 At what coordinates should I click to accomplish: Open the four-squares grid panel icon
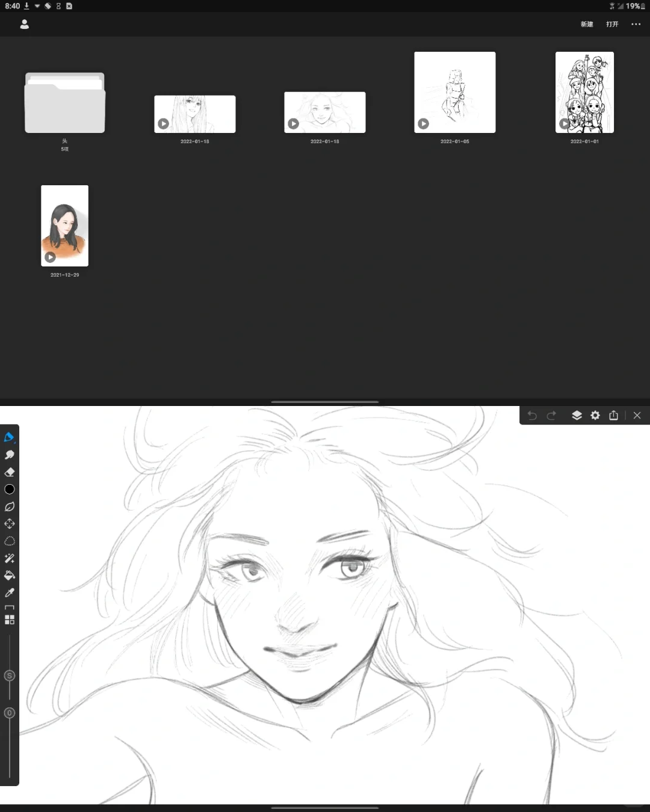(x=9, y=620)
